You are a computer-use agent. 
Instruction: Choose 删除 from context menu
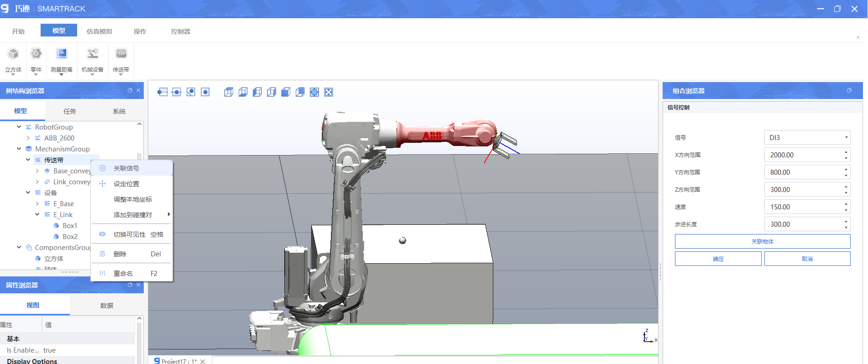pyautogui.click(x=132, y=254)
